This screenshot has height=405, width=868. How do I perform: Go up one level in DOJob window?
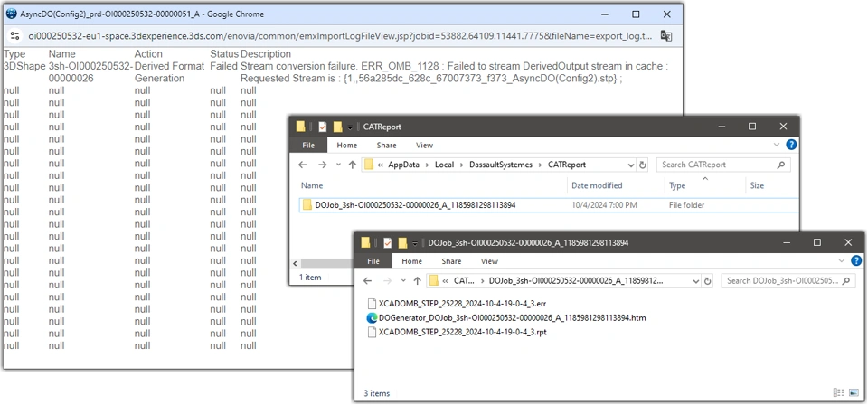coord(418,281)
